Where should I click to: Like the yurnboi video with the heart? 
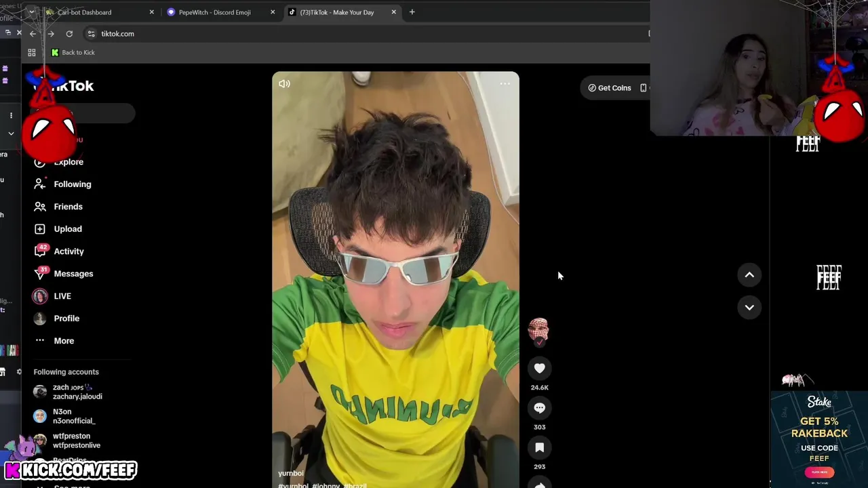540,368
